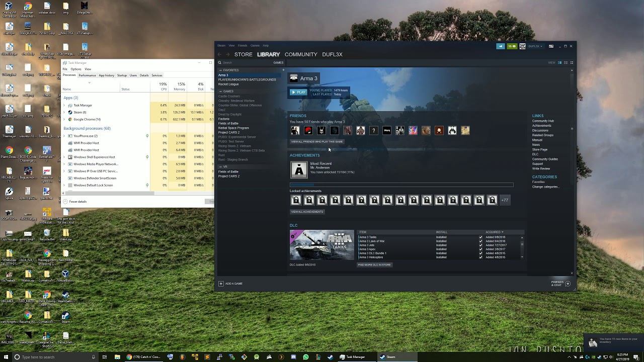Image resolution: width=644 pixels, height=362 pixels.
Task: Open the Action Center notification icon
Action: [637, 357]
